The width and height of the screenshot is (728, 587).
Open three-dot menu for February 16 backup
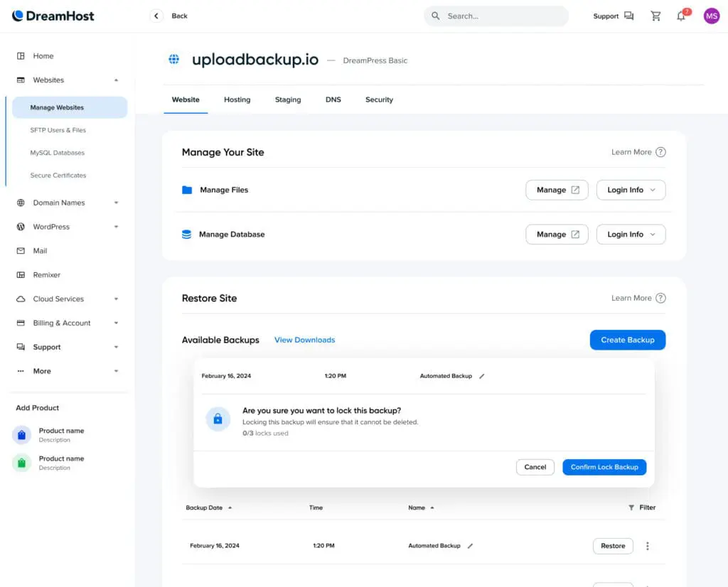647,546
